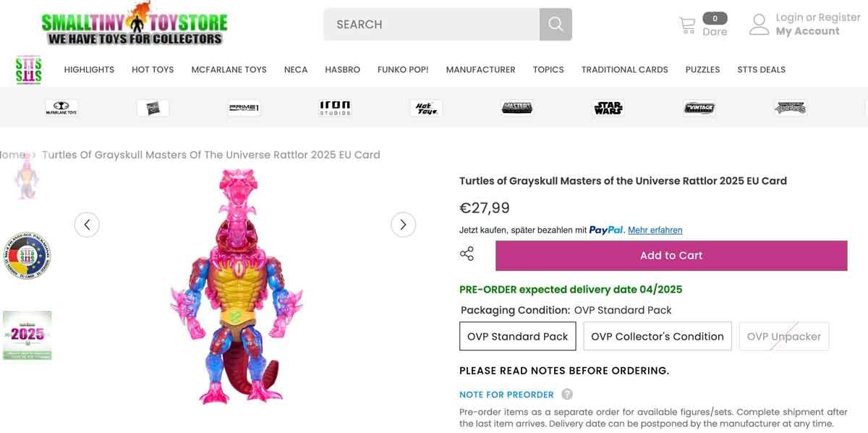The height and width of the screenshot is (433, 868).
Task: Select OVP Collector's Condition packaging
Action: 657,336
